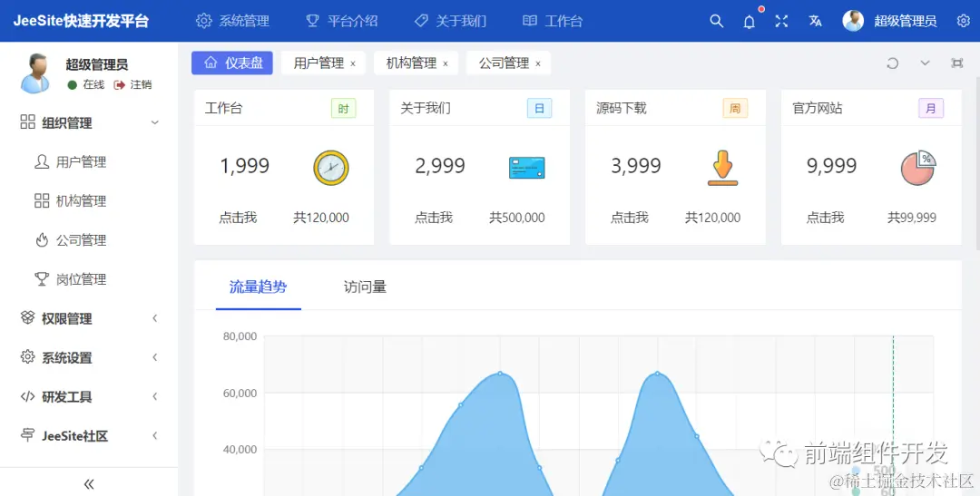980x496 pixels.
Task: Click the 9,999 value in the 官方网站 card
Action: [831, 166]
